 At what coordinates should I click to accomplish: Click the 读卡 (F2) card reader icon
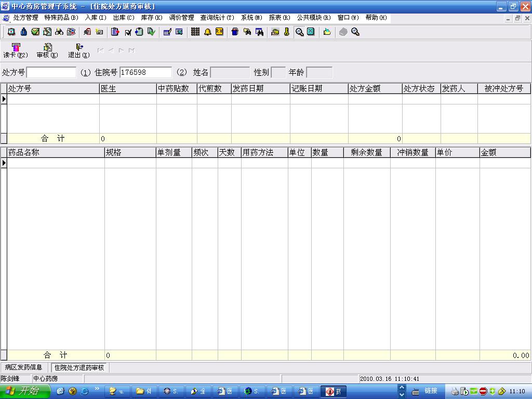pyautogui.click(x=16, y=50)
